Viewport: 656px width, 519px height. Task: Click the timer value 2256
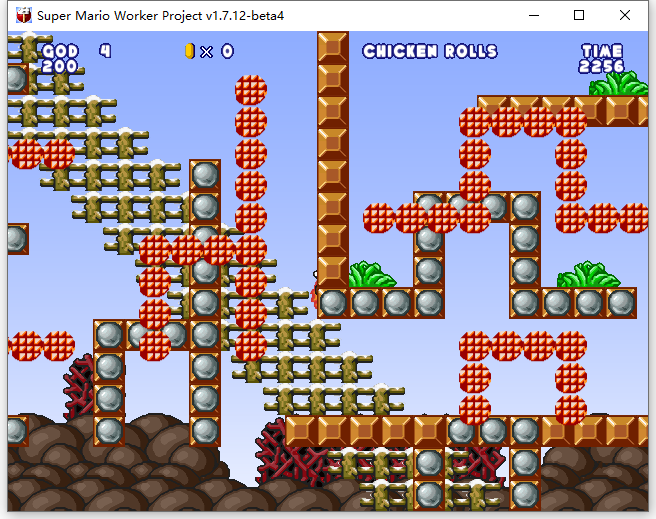click(601, 66)
